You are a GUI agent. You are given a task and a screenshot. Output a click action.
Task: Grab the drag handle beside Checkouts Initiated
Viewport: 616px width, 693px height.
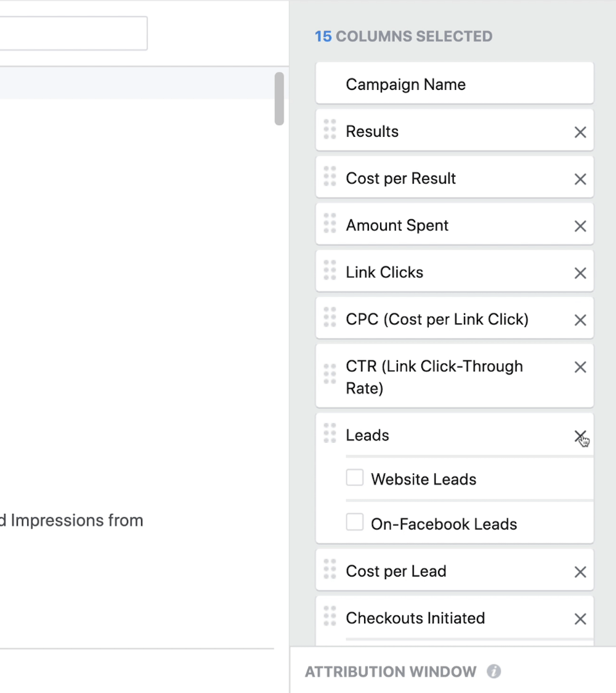[330, 618]
